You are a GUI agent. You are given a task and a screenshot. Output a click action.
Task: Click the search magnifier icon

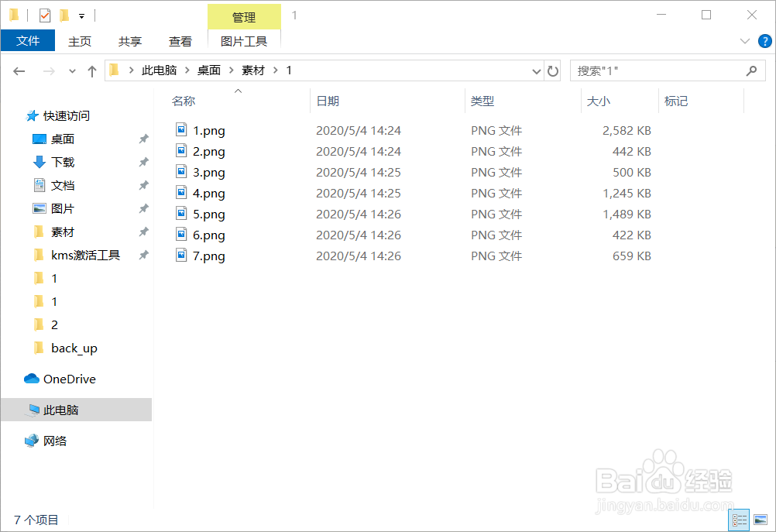(x=750, y=70)
